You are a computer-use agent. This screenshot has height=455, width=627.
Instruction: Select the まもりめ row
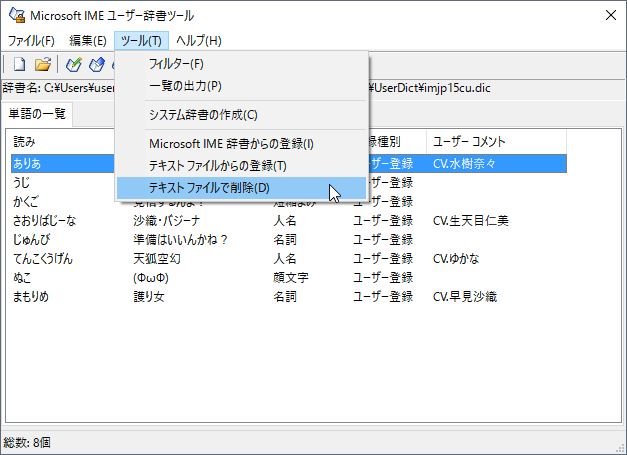click(289, 297)
